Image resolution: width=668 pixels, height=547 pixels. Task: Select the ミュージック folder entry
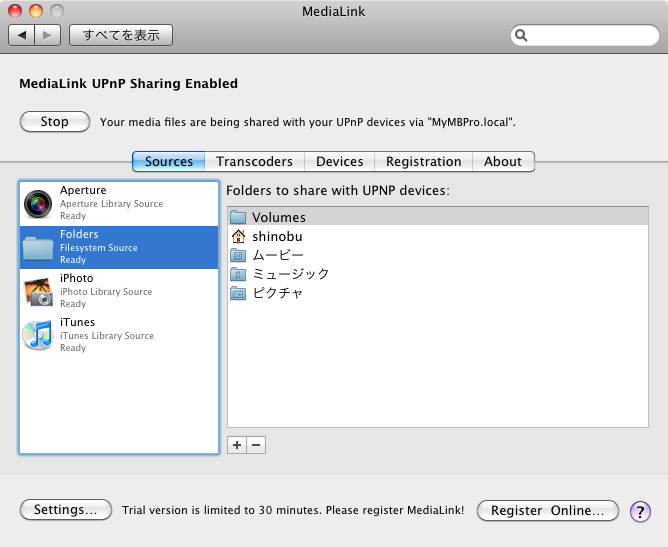coord(290,274)
